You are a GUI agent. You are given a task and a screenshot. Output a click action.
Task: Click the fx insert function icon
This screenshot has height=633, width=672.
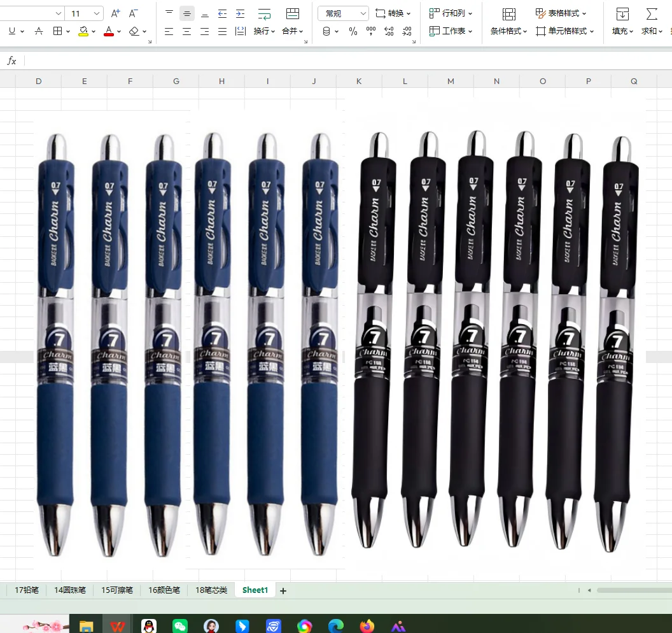coord(11,61)
